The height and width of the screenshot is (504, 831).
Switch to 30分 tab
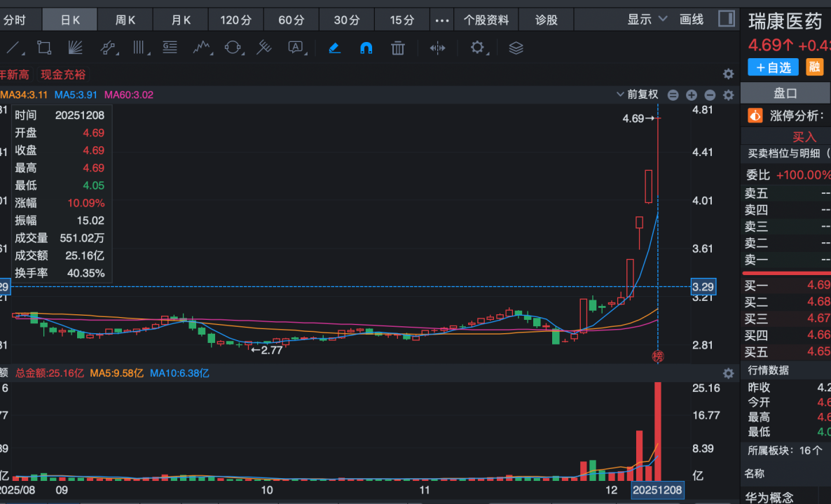[x=347, y=20]
